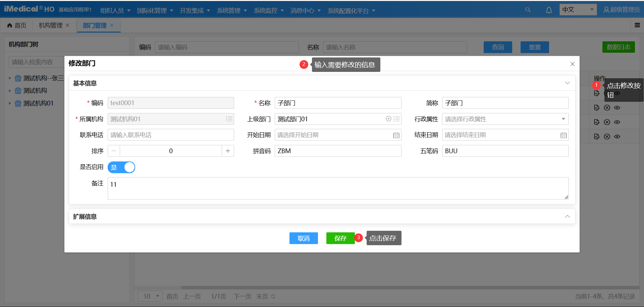
Task: Open the 中文 language dropdown
Action: point(578,10)
